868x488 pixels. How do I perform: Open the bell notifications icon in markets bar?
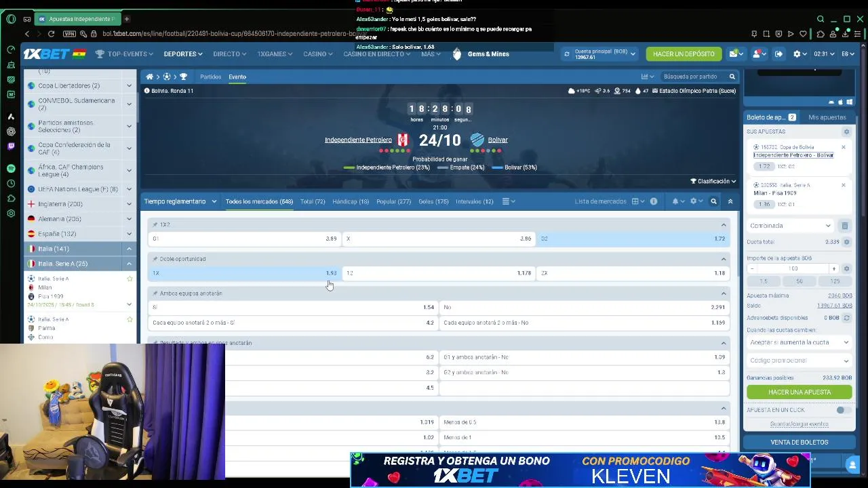tap(675, 201)
